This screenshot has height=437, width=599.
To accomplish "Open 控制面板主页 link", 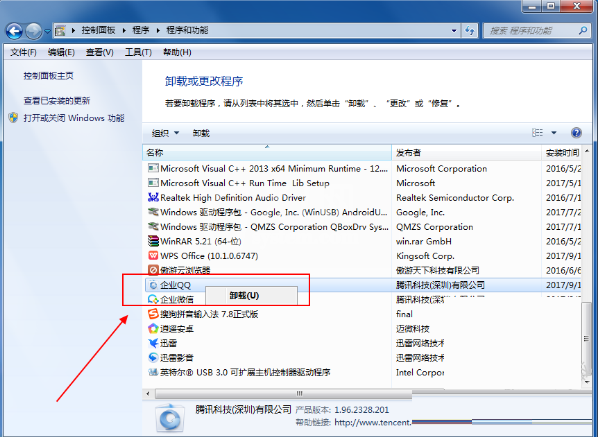I will click(x=48, y=76).
